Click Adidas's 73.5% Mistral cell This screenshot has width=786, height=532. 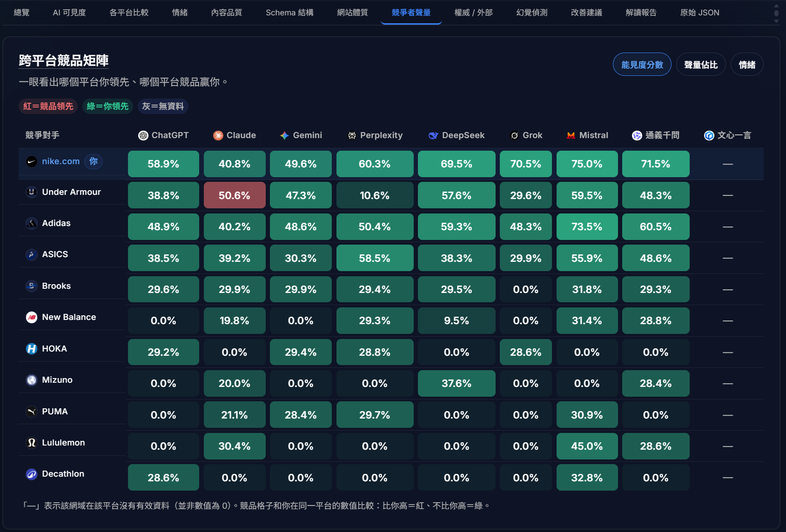(x=587, y=226)
